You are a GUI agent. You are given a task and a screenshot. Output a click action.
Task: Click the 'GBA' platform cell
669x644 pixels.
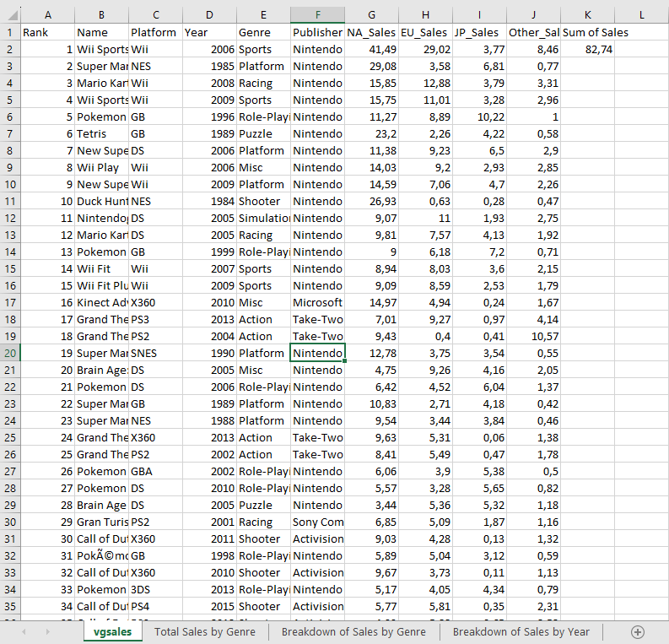(156, 472)
